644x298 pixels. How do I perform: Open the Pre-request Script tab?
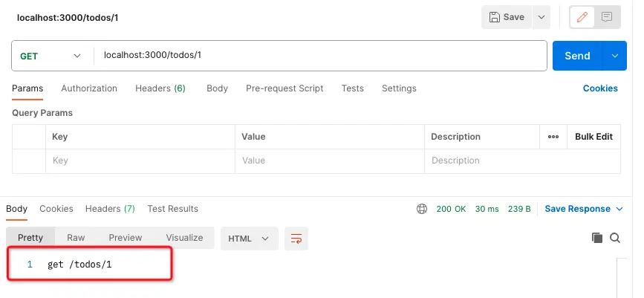point(284,88)
